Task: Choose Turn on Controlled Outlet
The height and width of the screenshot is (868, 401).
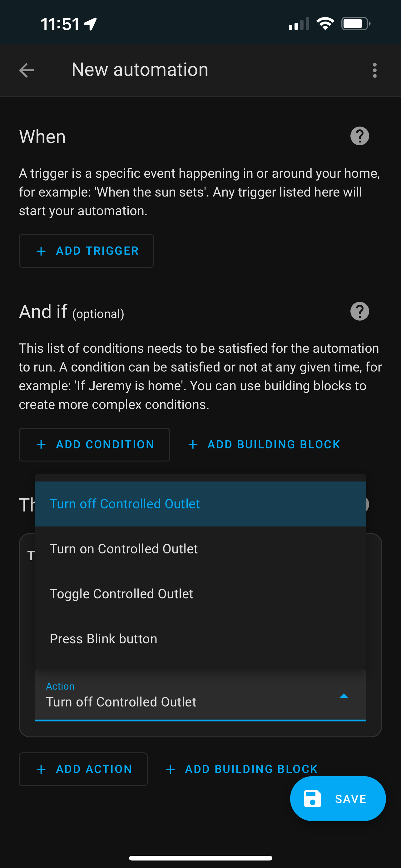Action: pyautogui.click(x=200, y=549)
